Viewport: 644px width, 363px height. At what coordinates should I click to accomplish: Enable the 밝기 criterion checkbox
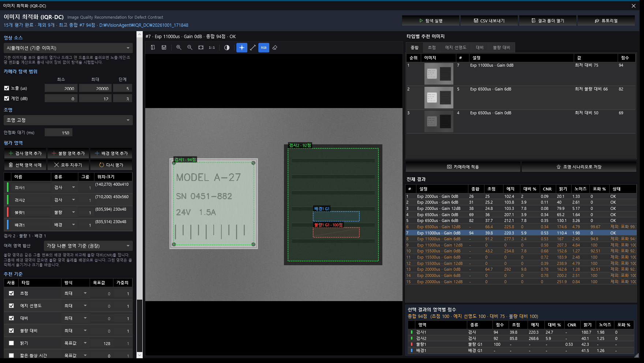[11, 343]
